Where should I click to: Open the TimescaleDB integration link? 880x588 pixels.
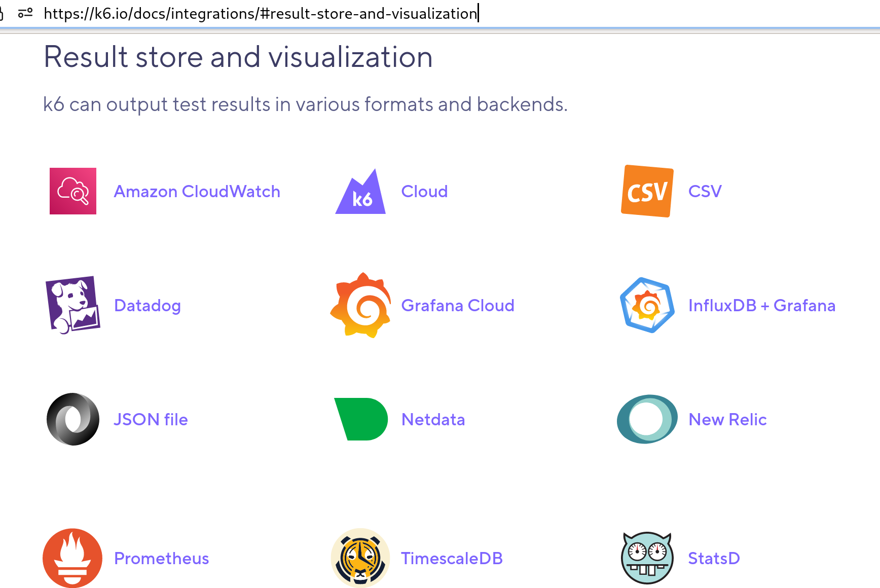pyautogui.click(x=452, y=558)
